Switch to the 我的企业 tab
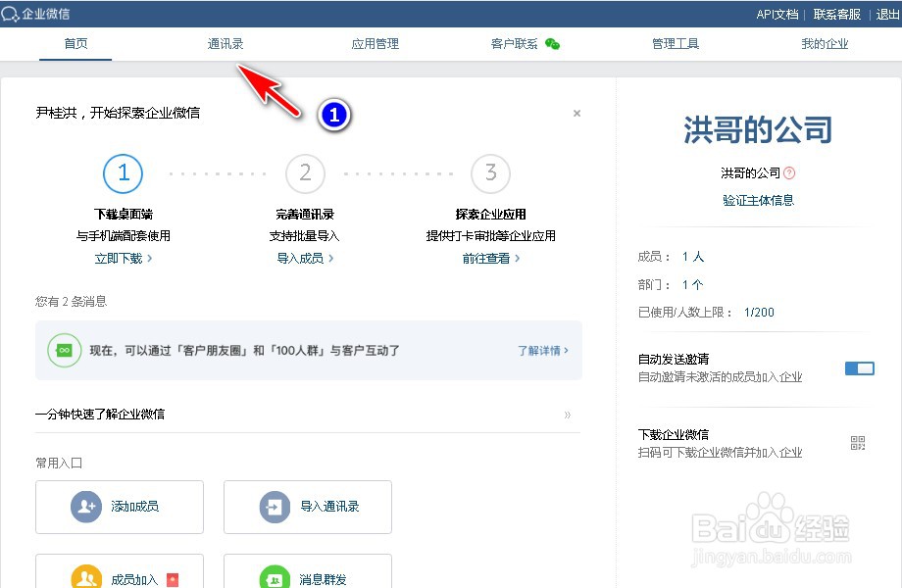The width and height of the screenshot is (902, 588). 825,44
